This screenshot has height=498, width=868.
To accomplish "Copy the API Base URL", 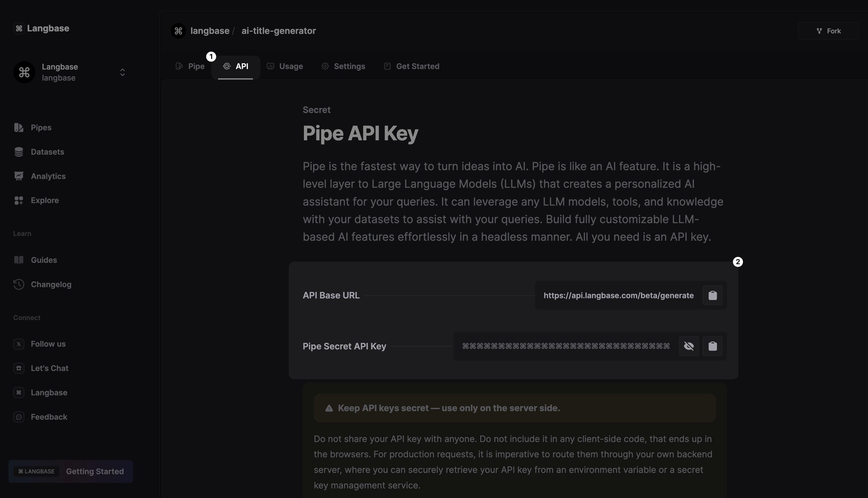I will click(712, 295).
